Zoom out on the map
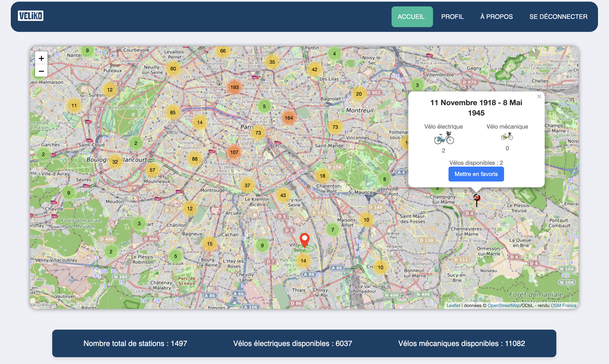The height and width of the screenshot is (364, 609). [41, 71]
